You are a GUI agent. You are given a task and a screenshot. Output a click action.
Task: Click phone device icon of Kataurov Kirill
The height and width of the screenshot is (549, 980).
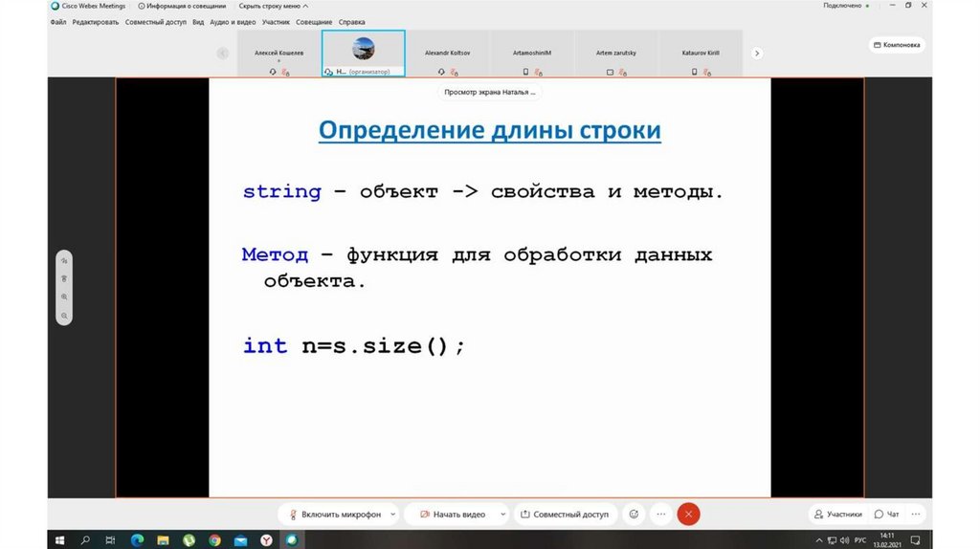pyautogui.click(x=695, y=72)
